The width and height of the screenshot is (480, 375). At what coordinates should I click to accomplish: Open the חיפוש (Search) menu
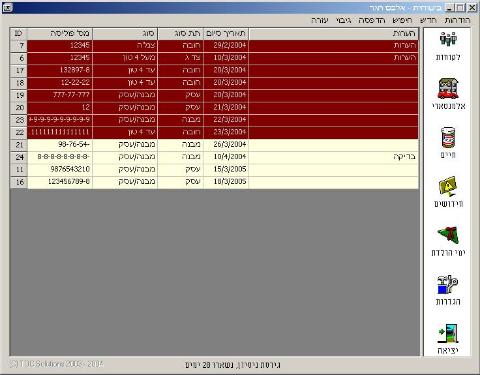(x=402, y=20)
